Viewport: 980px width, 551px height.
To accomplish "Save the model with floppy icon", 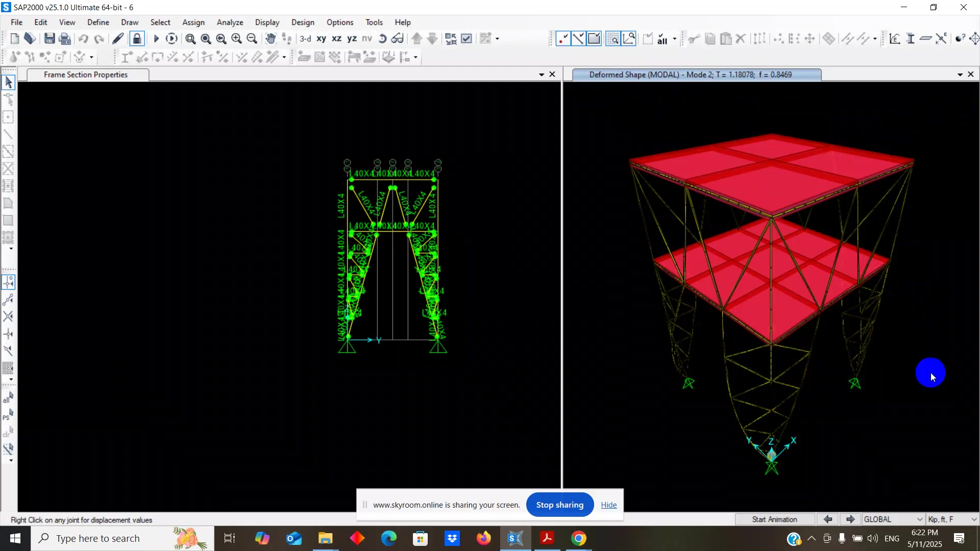I will (x=50, y=39).
